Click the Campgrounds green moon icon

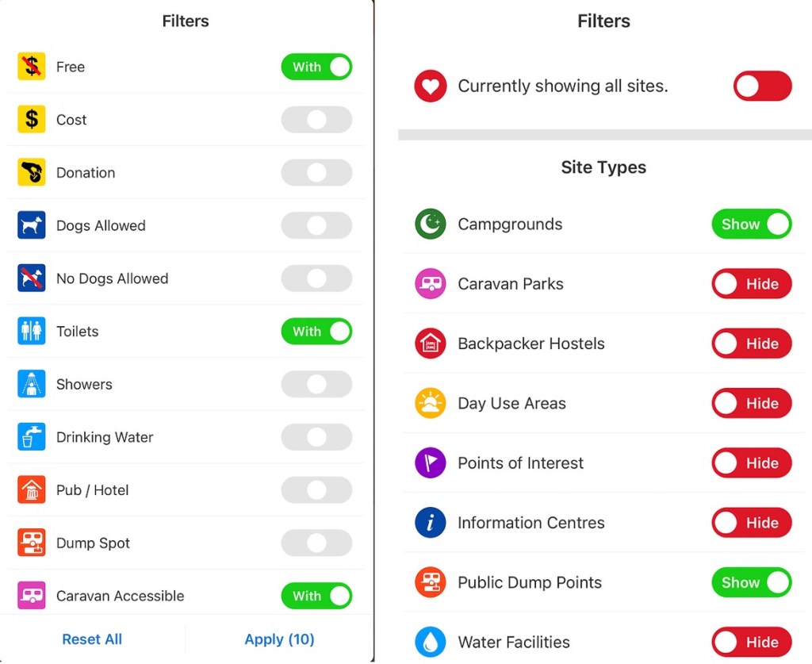pos(431,225)
